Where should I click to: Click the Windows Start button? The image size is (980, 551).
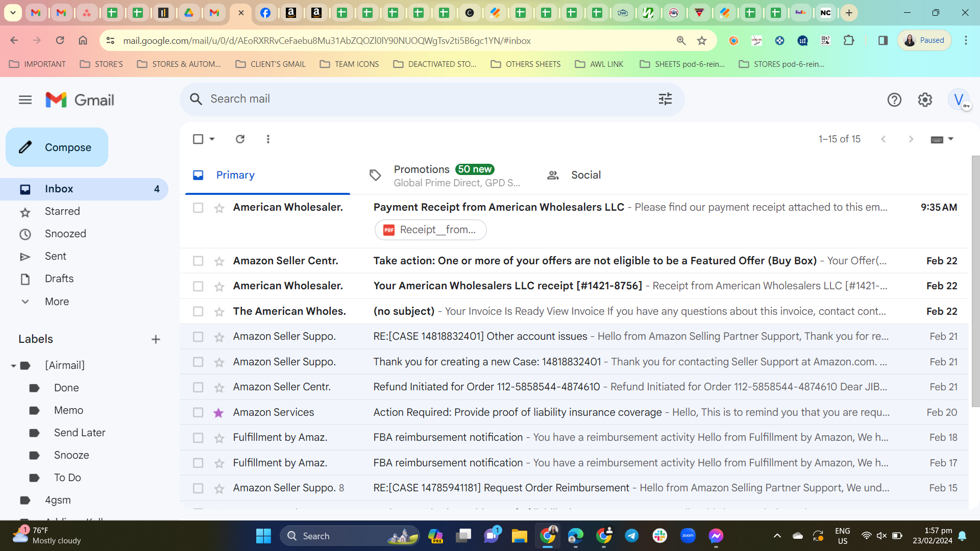point(263,536)
